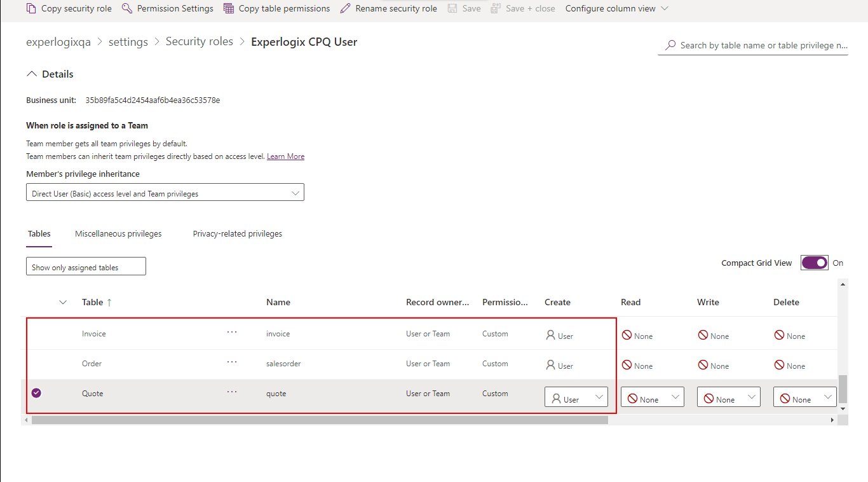
Task: Switch to the Tables tab
Action: 39,234
